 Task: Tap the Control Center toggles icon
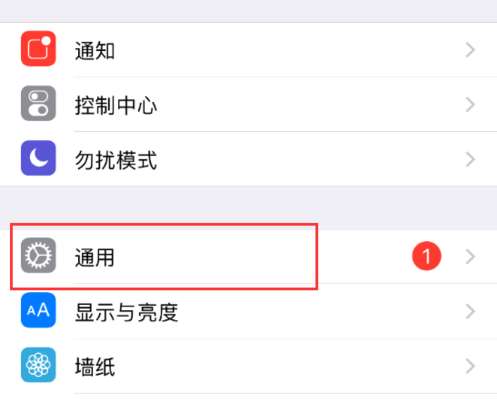38,103
